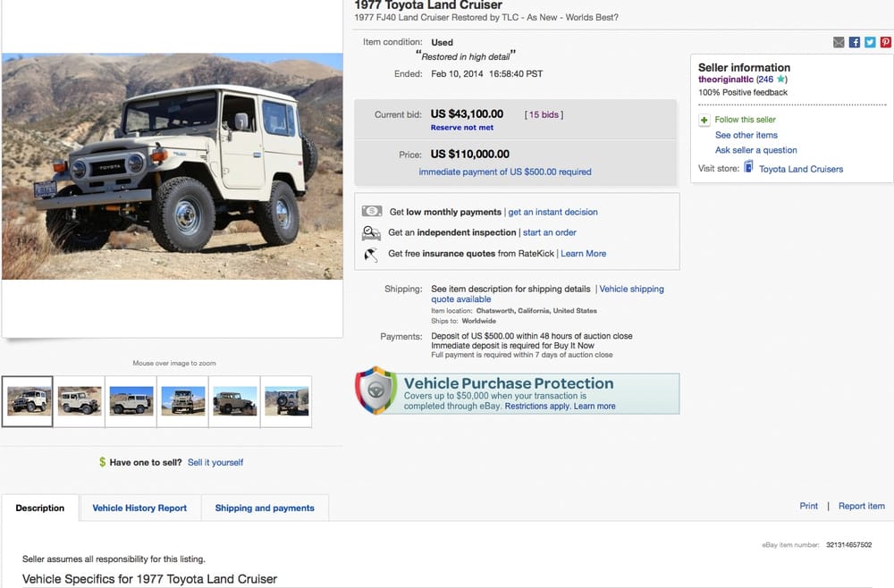894x588 pixels.
Task: Click the Report item link
Action: click(862, 506)
